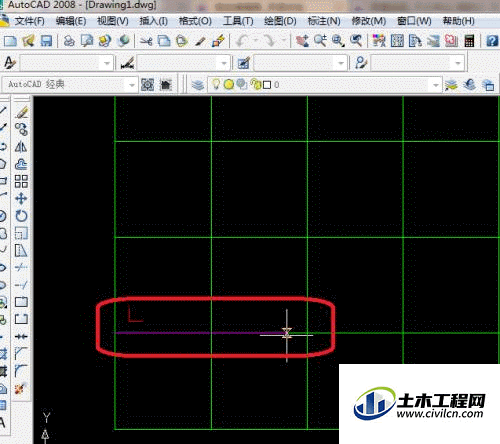The image size is (500, 444).
Task: Select the Array tool
Action: tap(21, 181)
